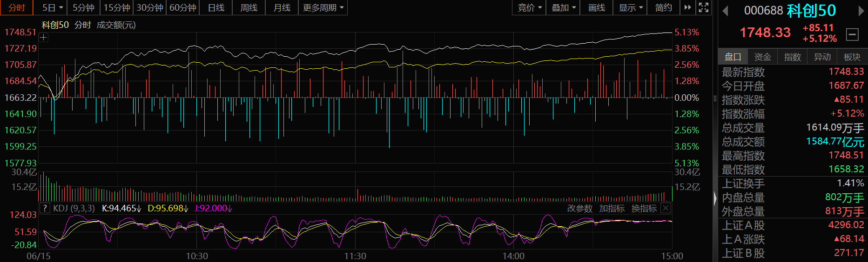Click the 画线 drawing tool button
This screenshot has width=868, height=262.
coord(596,7)
